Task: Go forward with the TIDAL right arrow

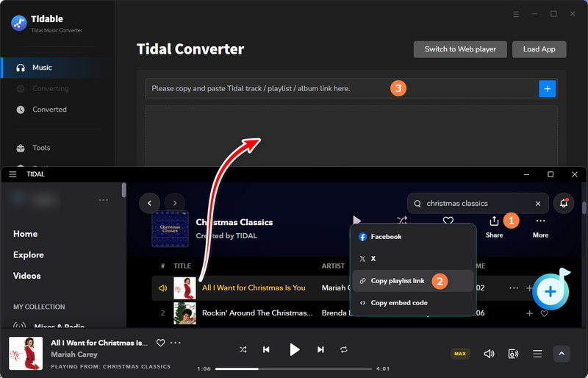Action: (x=175, y=203)
